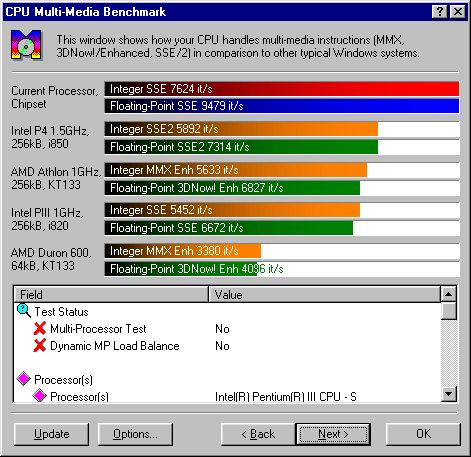Click the list scrollbar thumb
This screenshot has width=471, height=457.
click(449, 311)
